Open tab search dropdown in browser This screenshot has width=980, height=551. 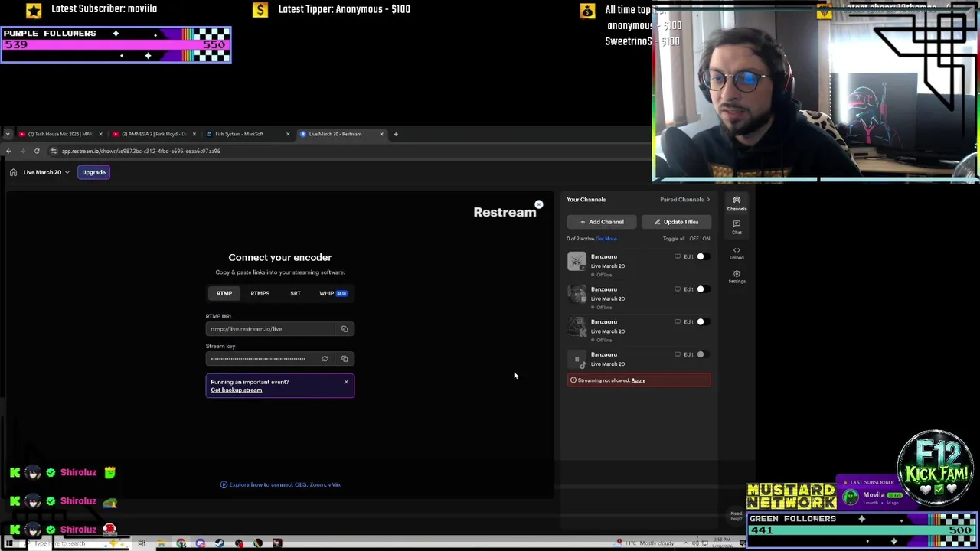pos(8,134)
